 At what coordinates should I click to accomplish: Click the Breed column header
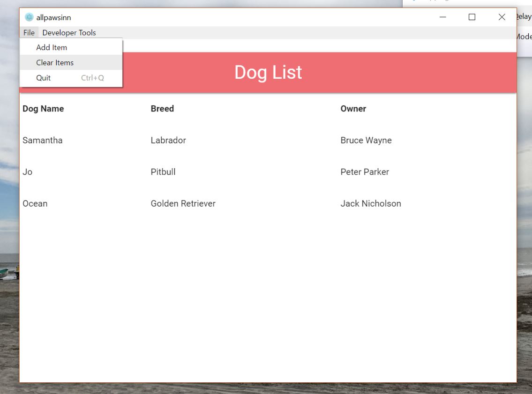162,109
